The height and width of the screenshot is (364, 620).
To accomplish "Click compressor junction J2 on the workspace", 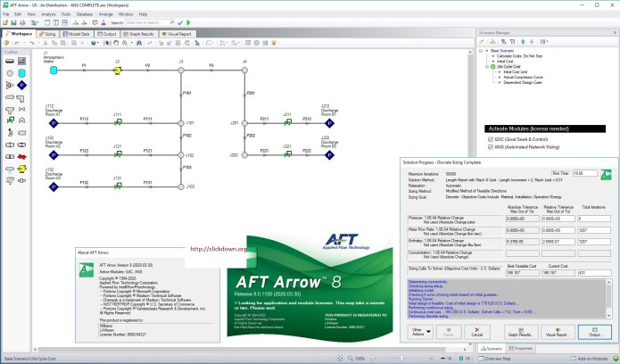I will pos(118,70).
